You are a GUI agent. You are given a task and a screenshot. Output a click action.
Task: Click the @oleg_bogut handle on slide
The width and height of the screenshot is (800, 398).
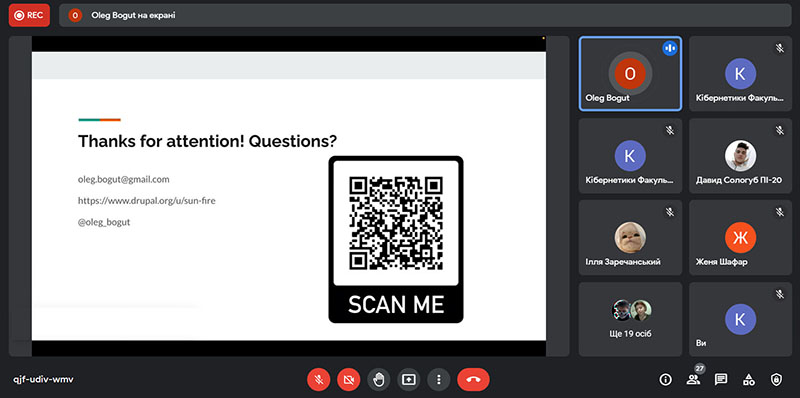[104, 222]
